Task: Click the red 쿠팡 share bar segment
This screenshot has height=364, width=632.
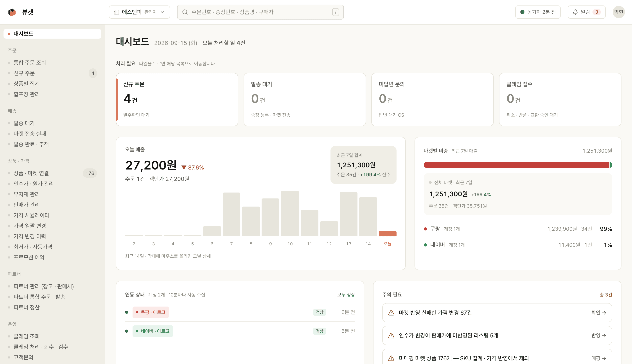Action: 516,165
